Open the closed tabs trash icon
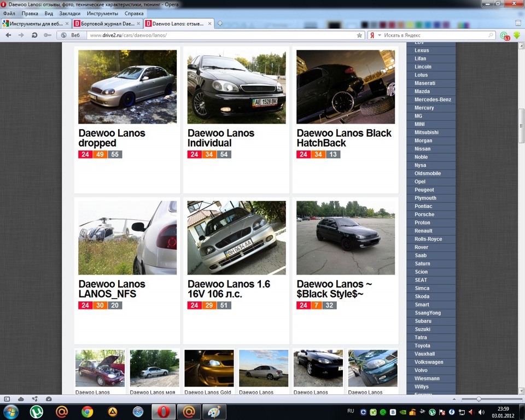 pyautogui.click(x=518, y=23)
